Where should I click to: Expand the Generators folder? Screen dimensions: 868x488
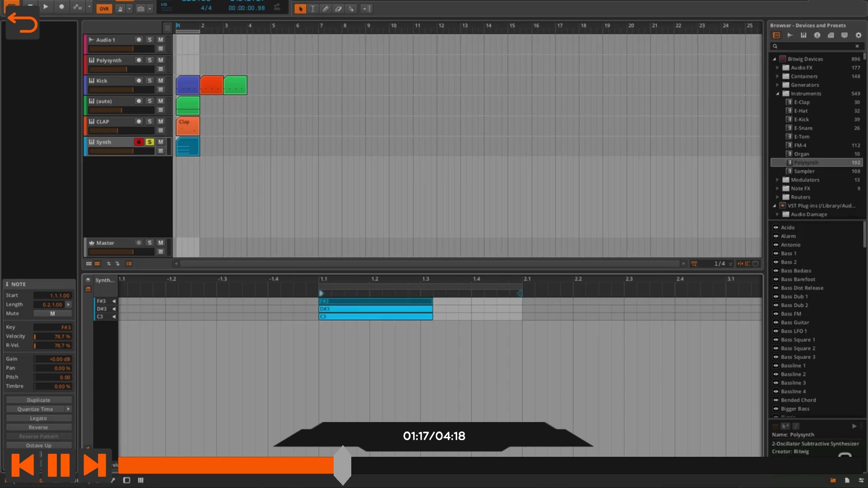click(778, 85)
